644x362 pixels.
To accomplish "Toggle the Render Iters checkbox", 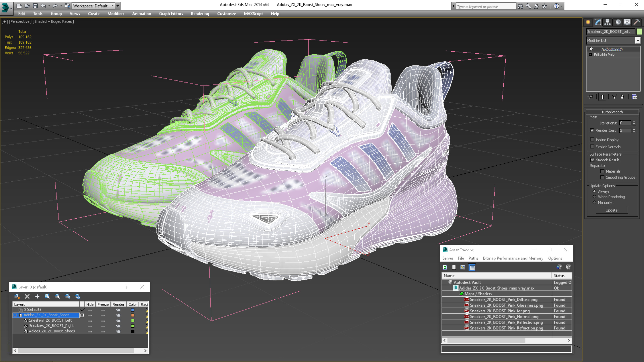I will [592, 130].
